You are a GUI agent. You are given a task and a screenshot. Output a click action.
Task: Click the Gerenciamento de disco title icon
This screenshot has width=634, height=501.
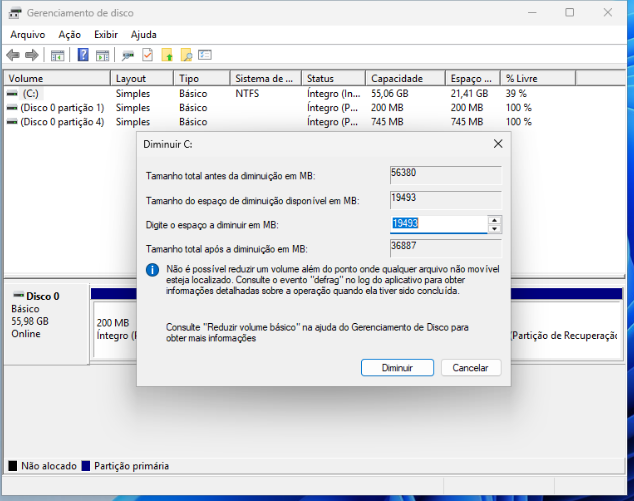point(15,13)
